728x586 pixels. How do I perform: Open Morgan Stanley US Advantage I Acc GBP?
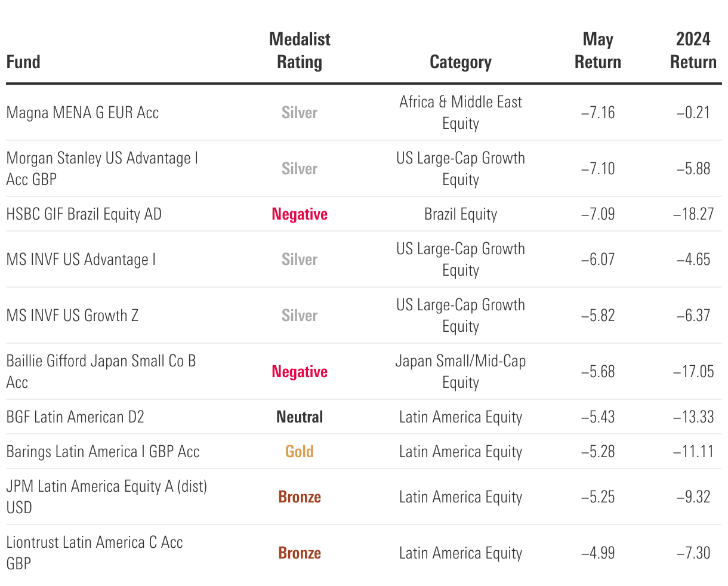click(x=102, y=168)
